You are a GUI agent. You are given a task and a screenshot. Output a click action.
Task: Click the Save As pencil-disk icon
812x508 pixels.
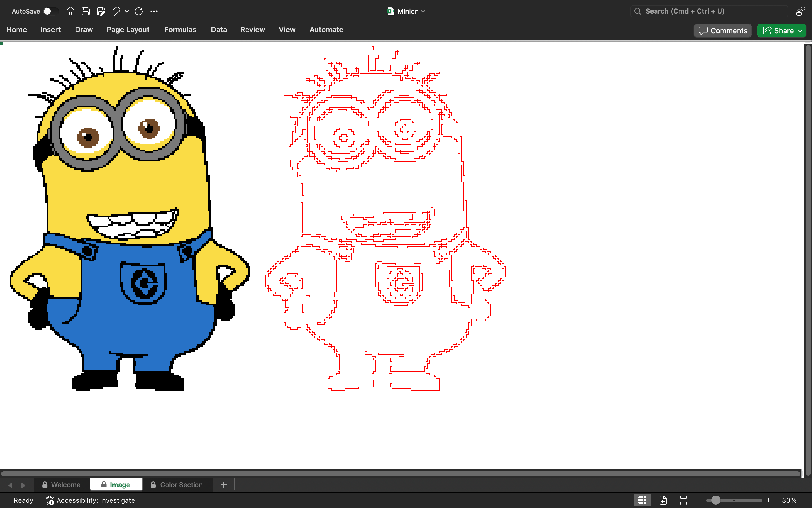pyautogui.click(x=101, y=11)
